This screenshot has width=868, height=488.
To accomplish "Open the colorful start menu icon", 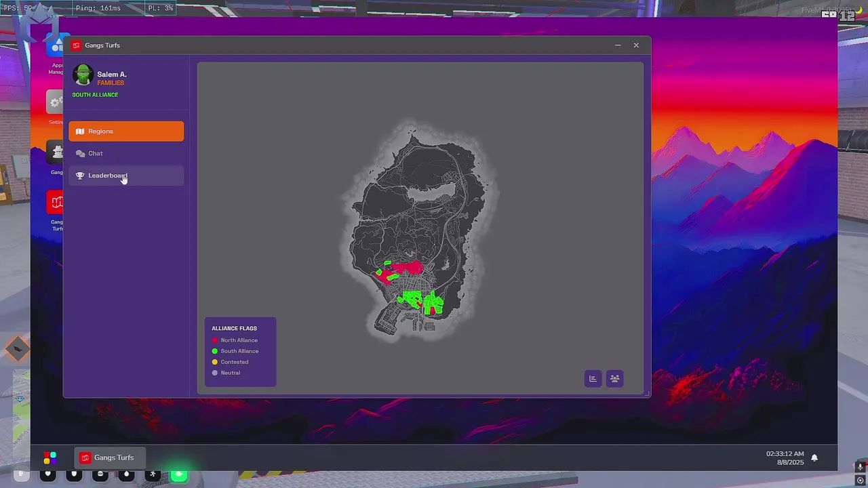I will tap(50, 458).
